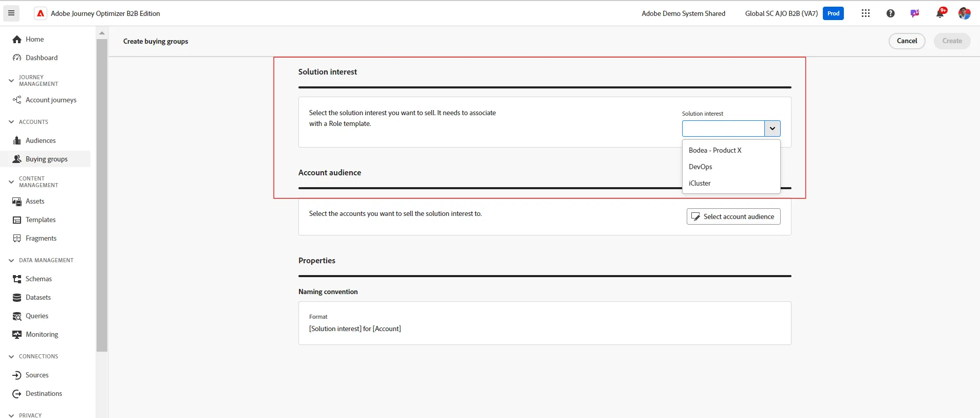Click the sidebar vertical scrollbar
Viewport: 980px width, 418px height.
tap(102, 195)
